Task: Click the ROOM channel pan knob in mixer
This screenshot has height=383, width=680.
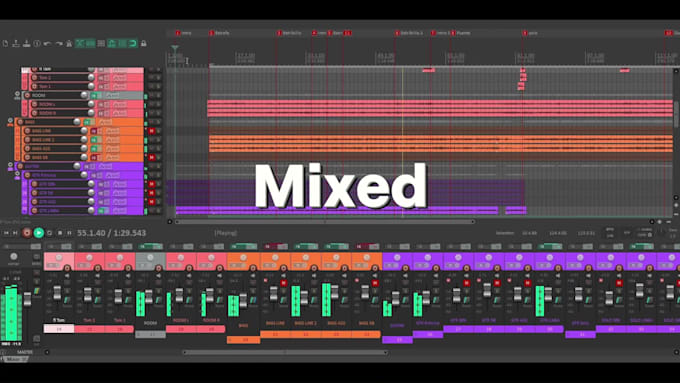Action: [150, 258]
